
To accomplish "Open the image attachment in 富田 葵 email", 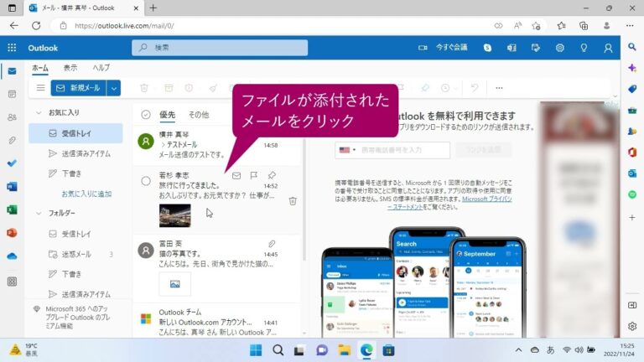I will (175, 284).
